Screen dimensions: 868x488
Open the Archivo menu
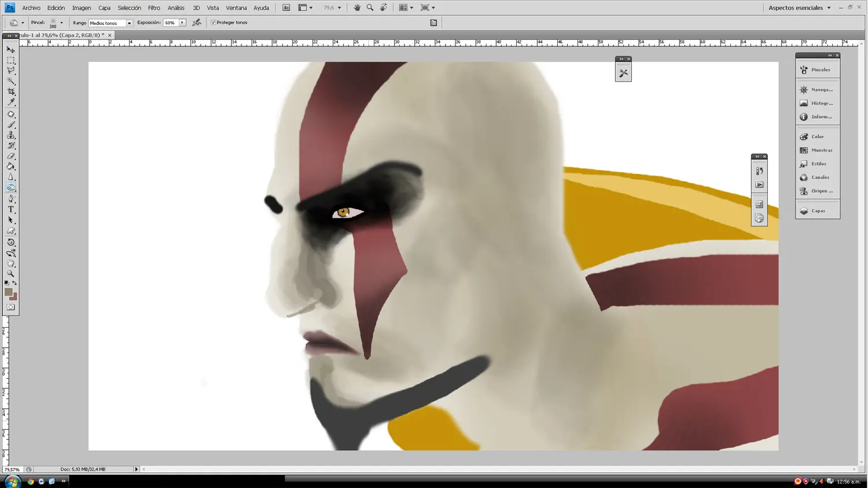[x=31, y=8]
